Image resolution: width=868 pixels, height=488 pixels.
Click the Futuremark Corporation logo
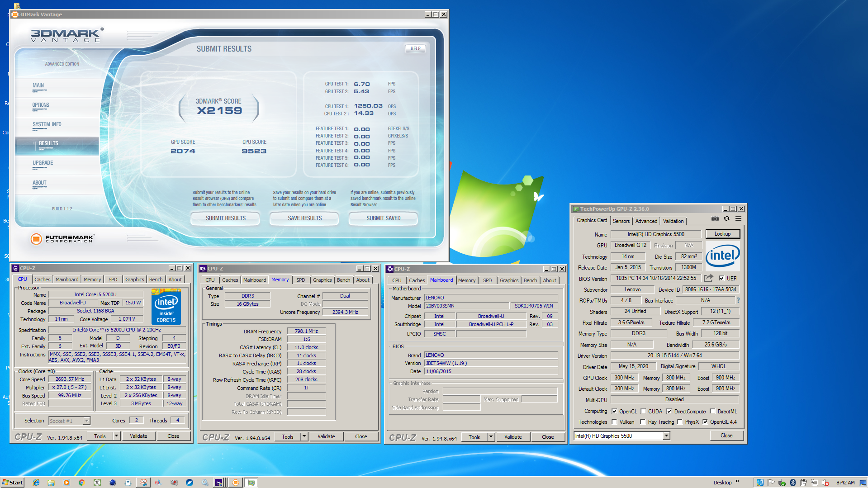pyautogui.click(x=62, y=238)
